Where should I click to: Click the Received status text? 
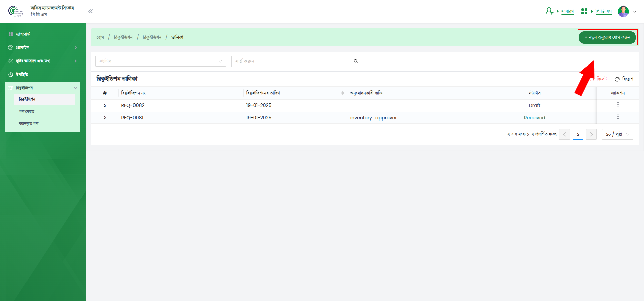point(534,118)
